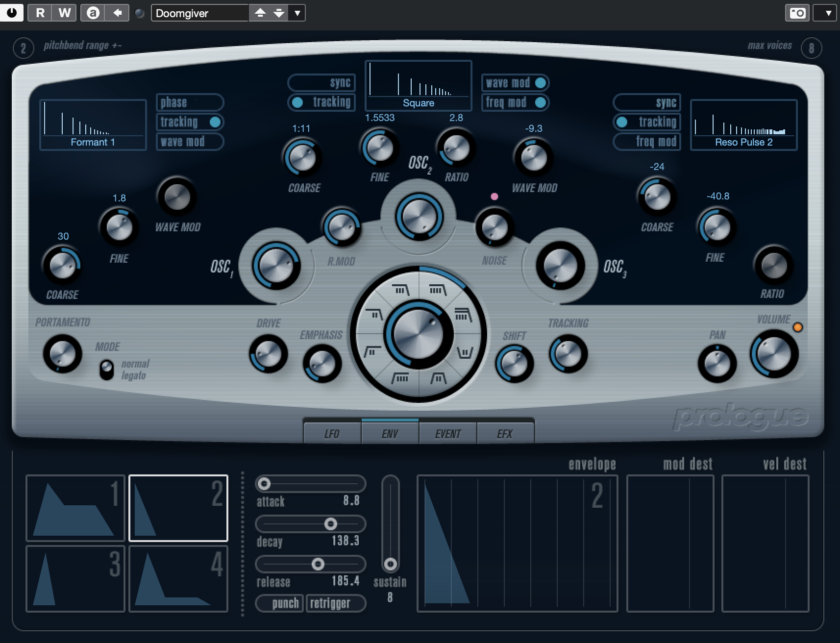The width and height of the screenshot is (840, 643).
Task: Switch to the EFX tab
Action: click(505, 434)
